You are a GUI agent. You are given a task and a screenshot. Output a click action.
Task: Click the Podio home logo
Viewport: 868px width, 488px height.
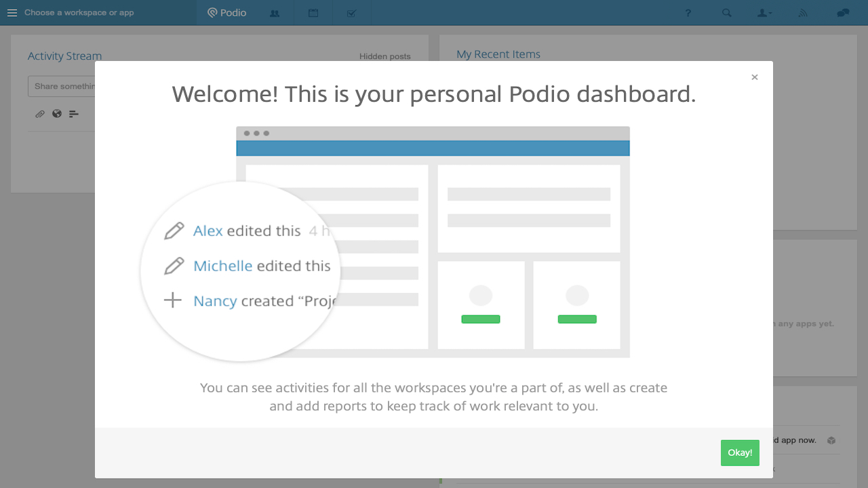click(x=227, y=13)
